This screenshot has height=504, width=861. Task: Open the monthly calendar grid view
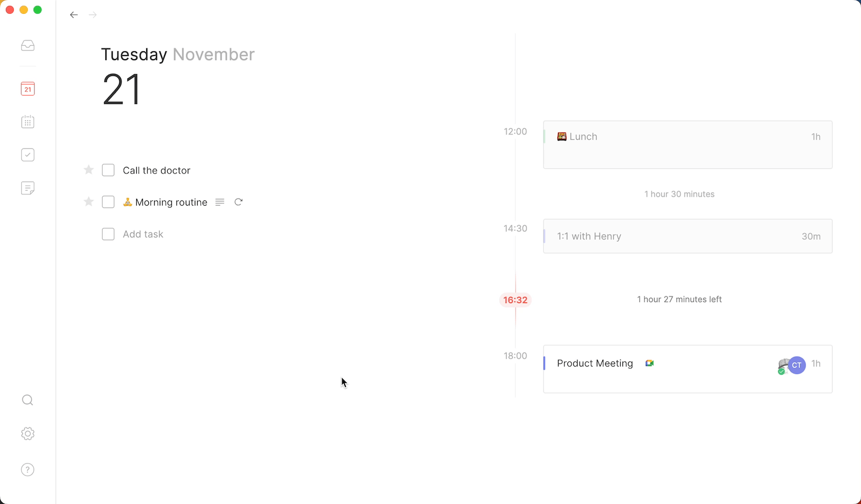tap(28, 122)
